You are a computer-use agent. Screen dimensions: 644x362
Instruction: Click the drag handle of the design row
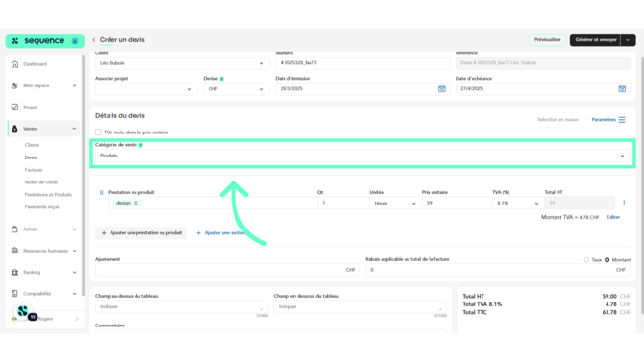pyautogui.click(x=102, y=192)
